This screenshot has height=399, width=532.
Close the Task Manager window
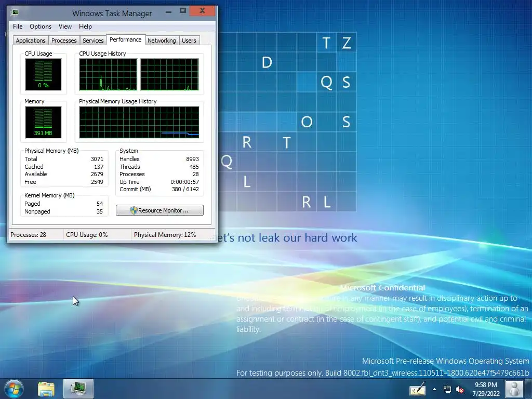click(202, 11)
